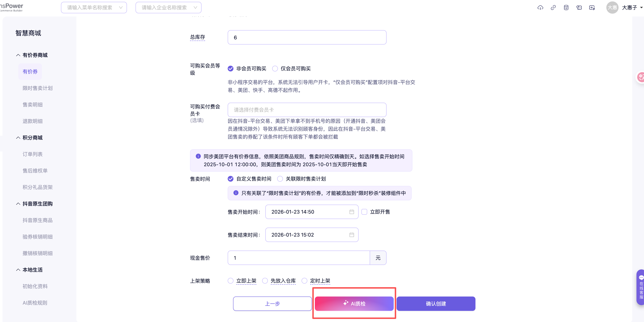Open calendar icon for 售卖结束时间
The image size is (644, 322).
tap(352, 235)
